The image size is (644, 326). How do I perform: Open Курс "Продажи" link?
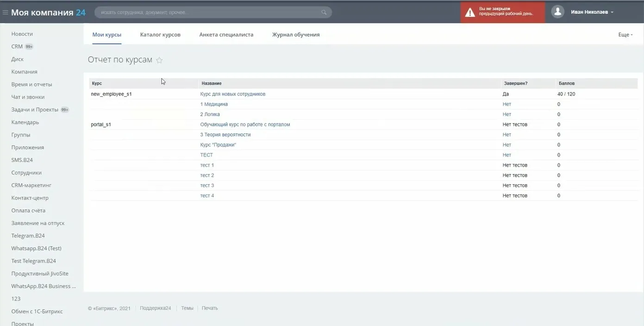(x=218, y=145)
